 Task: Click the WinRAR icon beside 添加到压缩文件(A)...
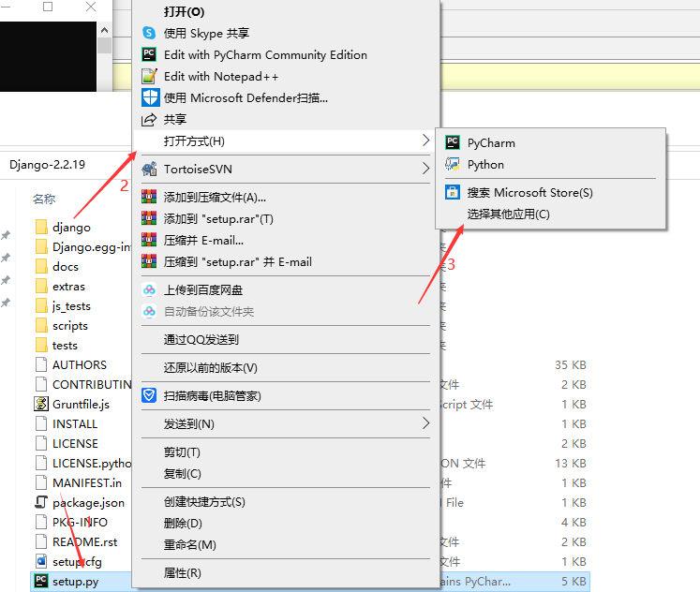pos(149,197)
